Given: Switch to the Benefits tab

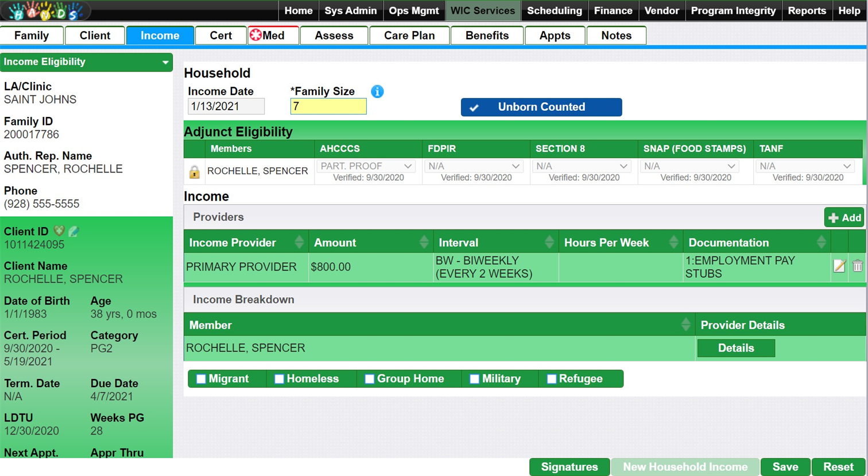Looking at the screenshot, I should pyautogui.click(x=487, y=36).
